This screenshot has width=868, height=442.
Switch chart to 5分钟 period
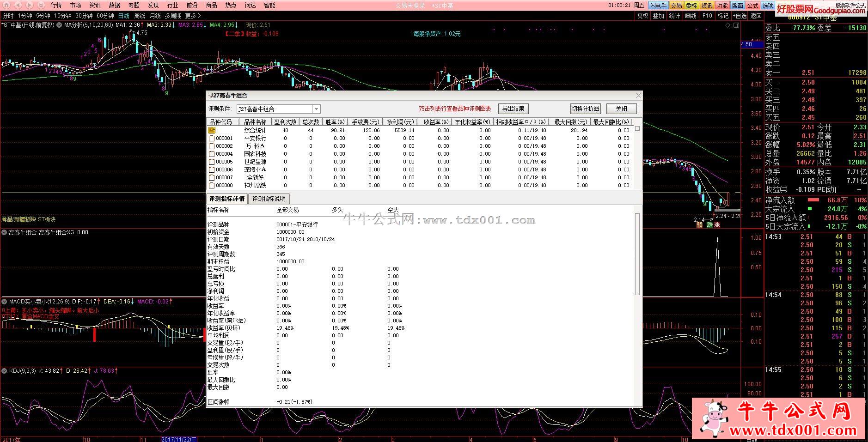coord(43,16)
